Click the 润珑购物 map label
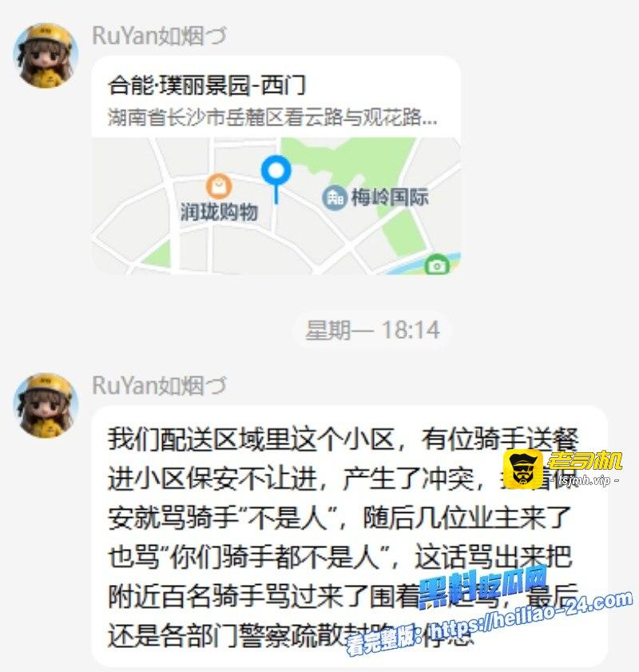Screen dimensions: 639x672 click(x=219, y=212)
